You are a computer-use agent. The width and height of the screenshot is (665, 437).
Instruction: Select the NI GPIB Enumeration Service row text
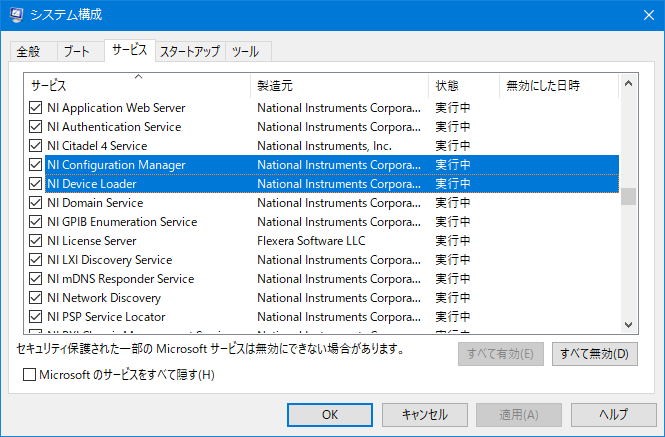(122, 222)
